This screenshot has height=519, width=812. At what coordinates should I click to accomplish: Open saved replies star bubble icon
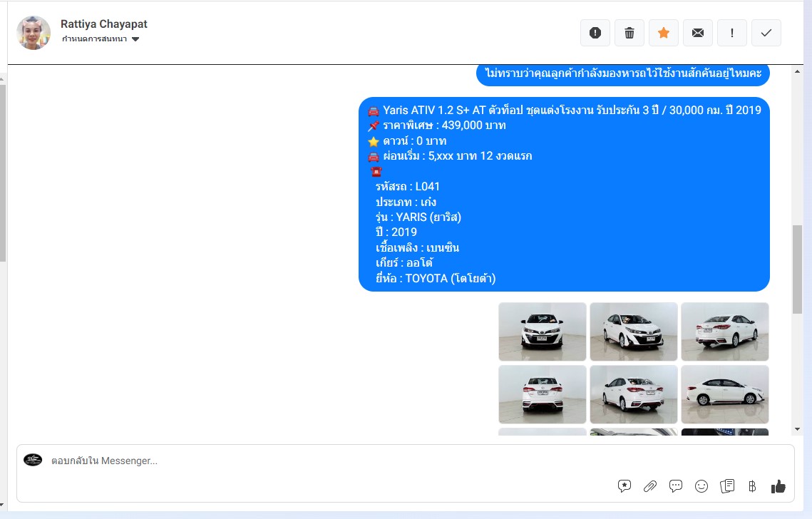coord(625,486)
